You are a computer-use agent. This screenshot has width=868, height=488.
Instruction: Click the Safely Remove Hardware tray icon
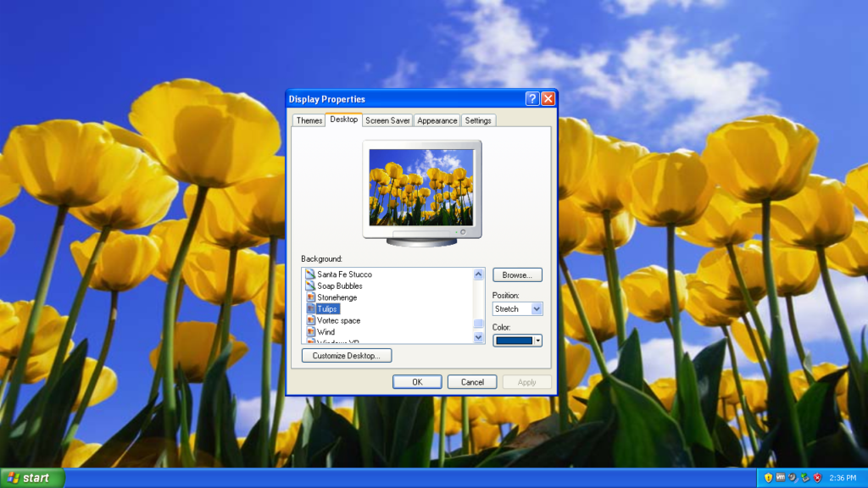804,477
